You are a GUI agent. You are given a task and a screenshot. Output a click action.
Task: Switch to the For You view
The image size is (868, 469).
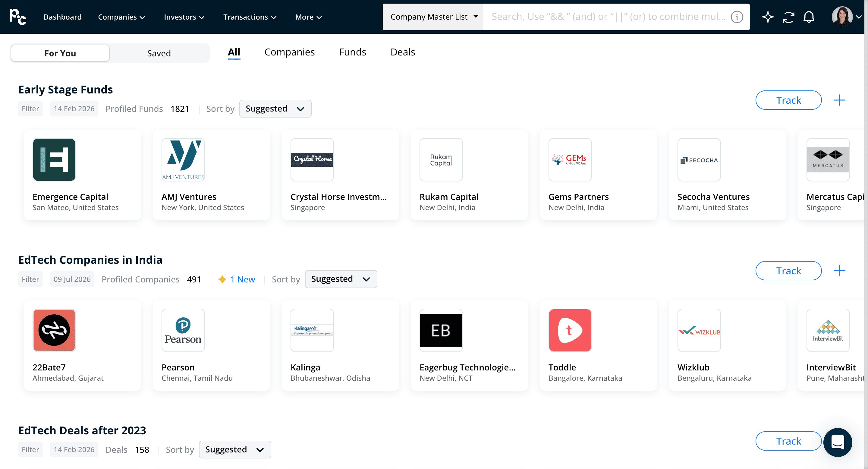[60, 53]
